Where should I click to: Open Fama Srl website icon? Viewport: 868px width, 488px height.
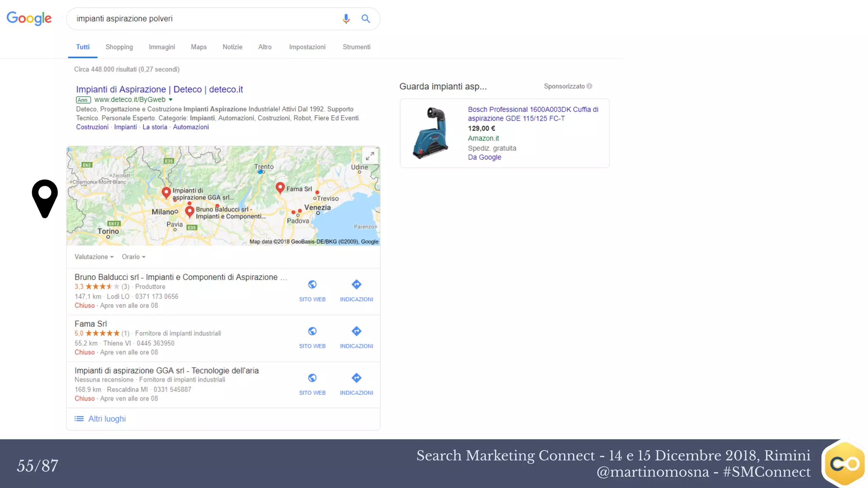pyautogui.click(x=312, y=331)
